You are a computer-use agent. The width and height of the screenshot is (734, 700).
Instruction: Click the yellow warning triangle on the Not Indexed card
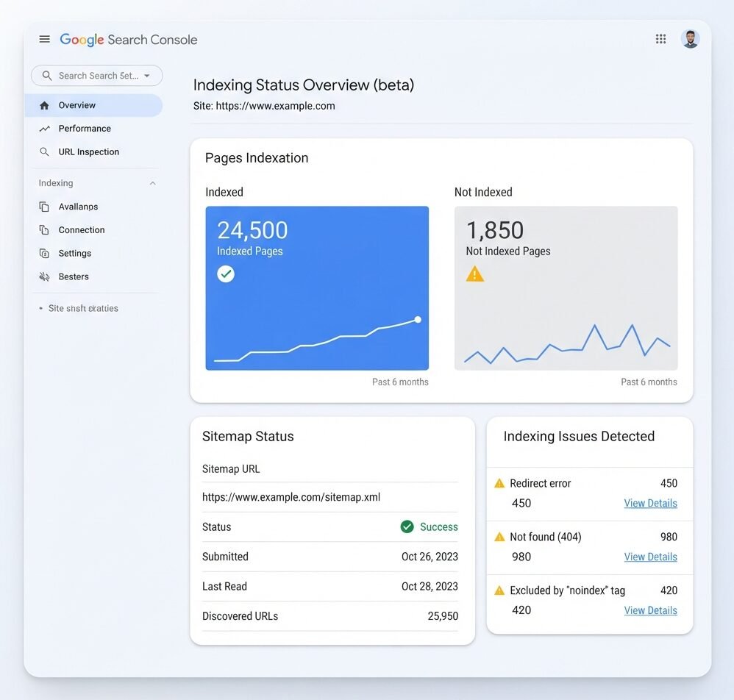pos(474,274)
